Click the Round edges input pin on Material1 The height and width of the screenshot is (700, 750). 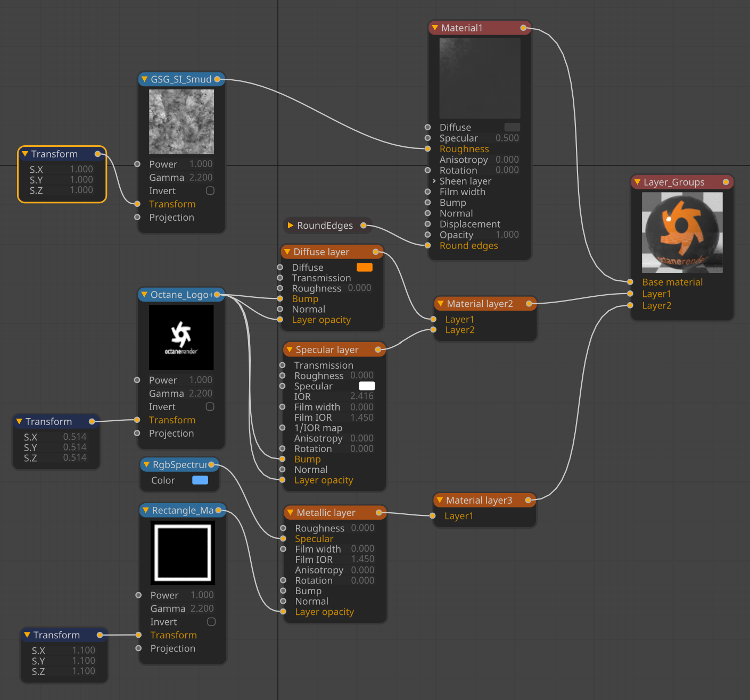(x=427, y=245)
